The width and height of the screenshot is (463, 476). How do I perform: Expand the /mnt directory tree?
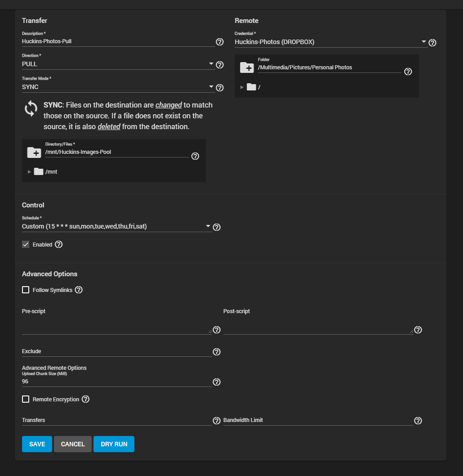click(29, 171)
